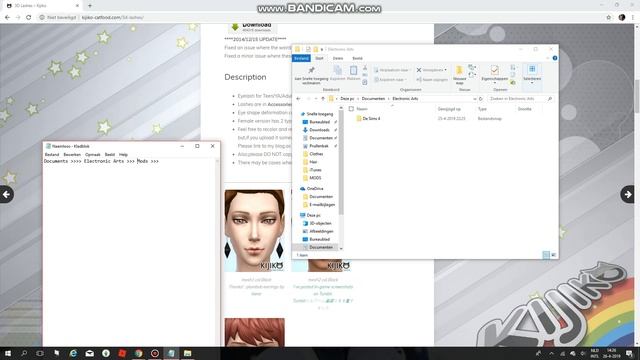This screenshot has width=640, height=360.
Task: Go up one folder level in Explorer
Action: [x=323, y=99]
